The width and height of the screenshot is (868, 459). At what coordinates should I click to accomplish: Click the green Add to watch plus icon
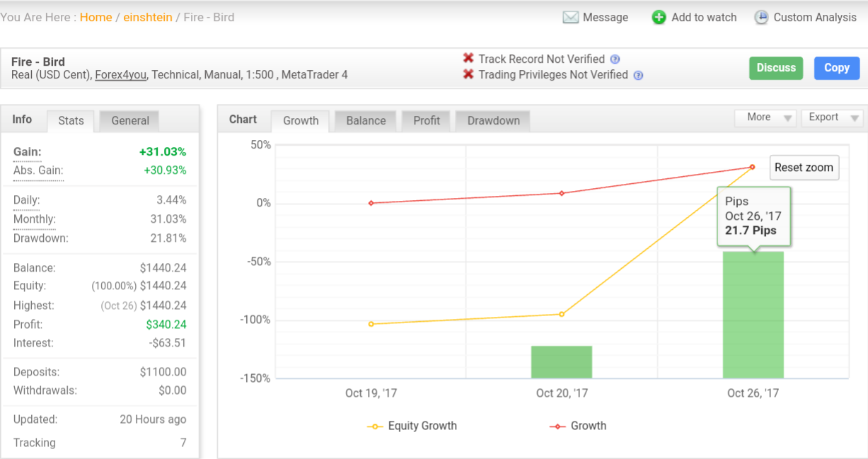click(x=659, y=18)
